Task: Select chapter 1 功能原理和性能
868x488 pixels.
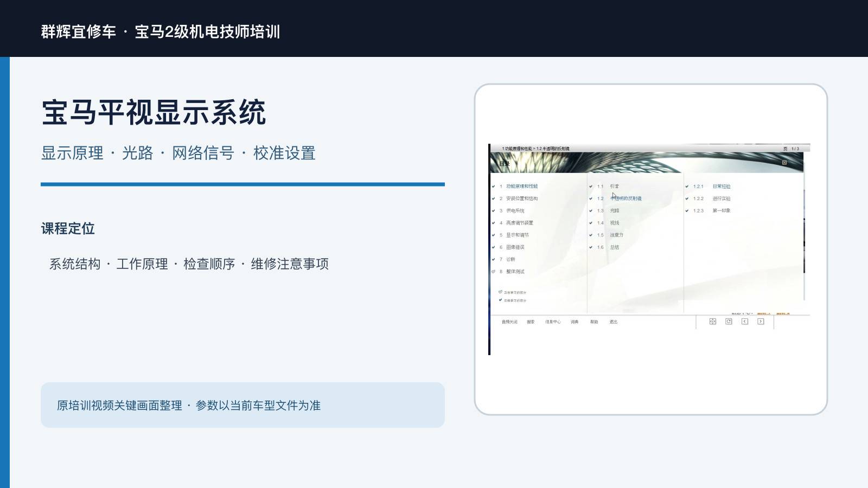Action: [519, 187]
